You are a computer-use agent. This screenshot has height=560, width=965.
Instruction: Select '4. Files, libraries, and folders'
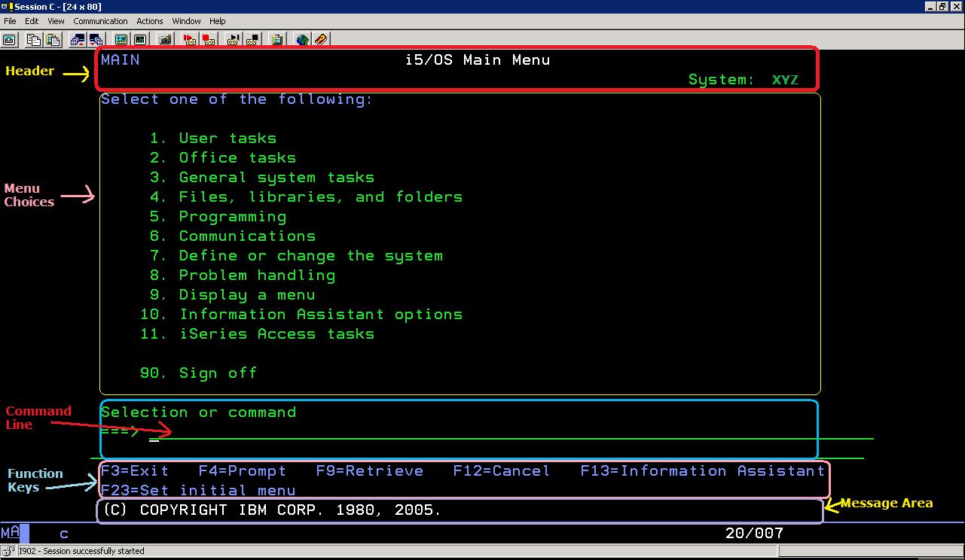click(x=306, y=197)
